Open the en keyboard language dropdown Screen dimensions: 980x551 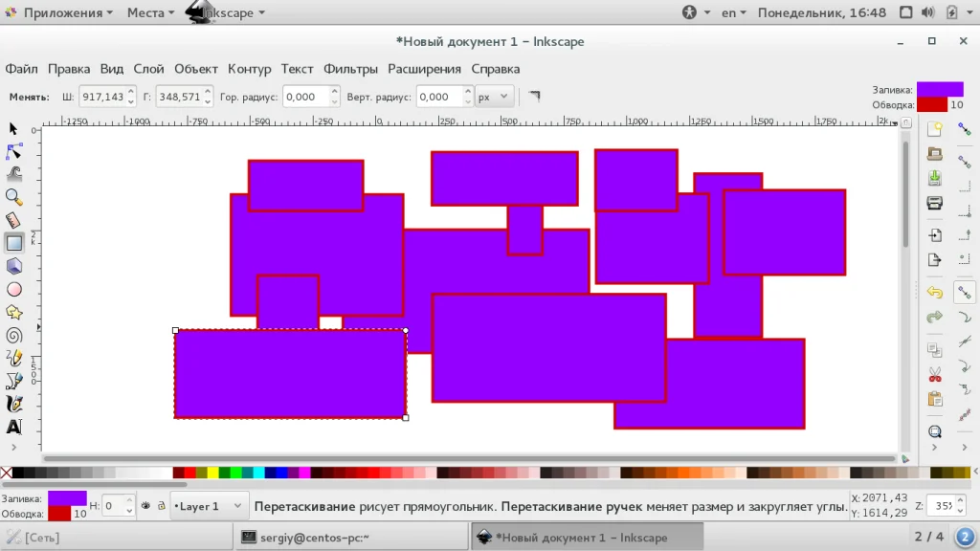(x=734, y=12)
